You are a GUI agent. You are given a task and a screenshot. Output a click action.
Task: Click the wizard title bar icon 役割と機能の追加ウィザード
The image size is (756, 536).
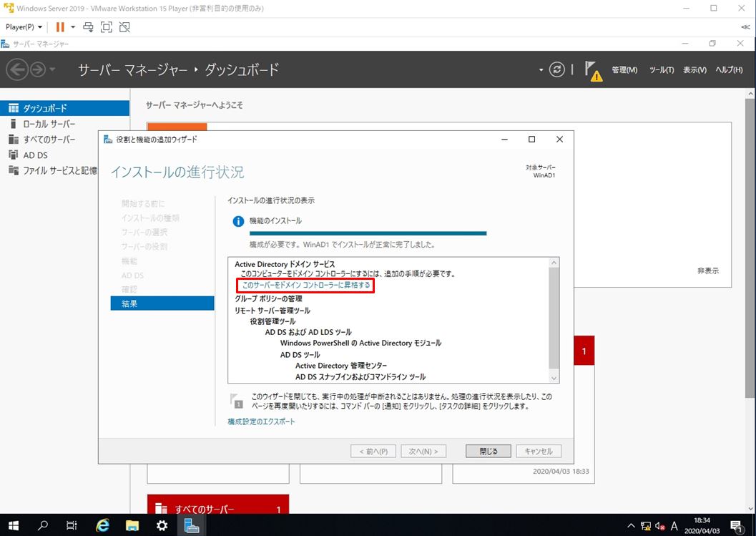108,140
